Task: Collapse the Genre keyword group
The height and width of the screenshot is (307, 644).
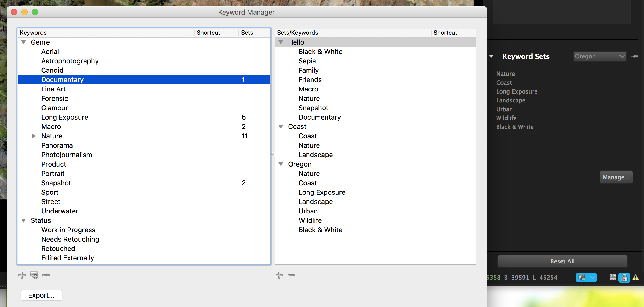Action: coord(24,42)
